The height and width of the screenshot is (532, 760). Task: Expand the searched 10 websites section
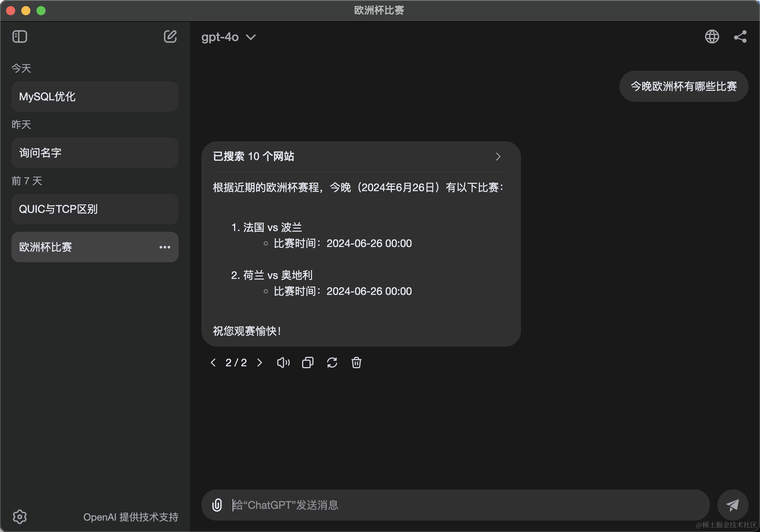498,157
